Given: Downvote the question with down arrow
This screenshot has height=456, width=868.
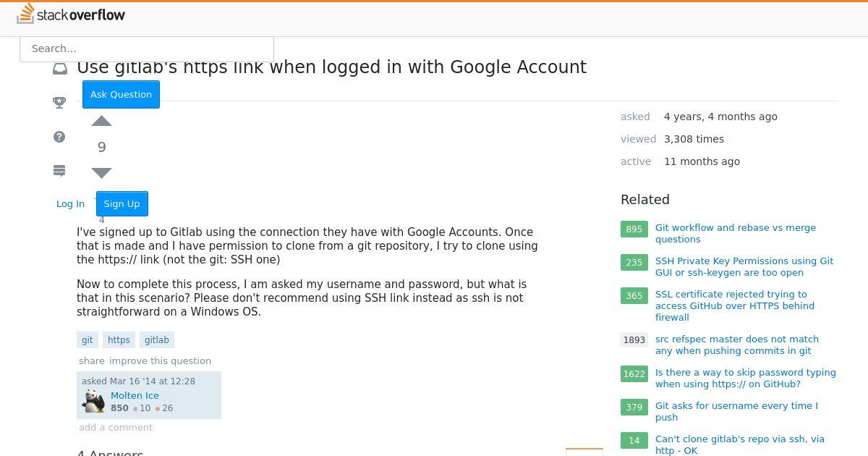Looking at the screenshot, I should [x=102, y=173].
